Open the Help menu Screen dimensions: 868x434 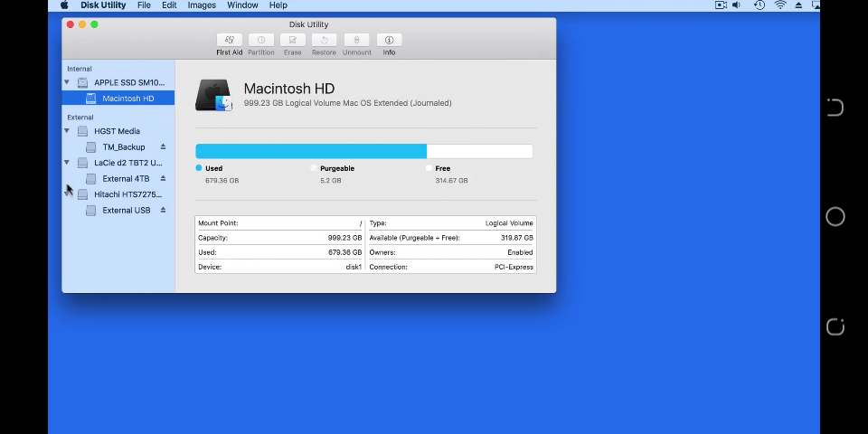[x=278, y=5]
